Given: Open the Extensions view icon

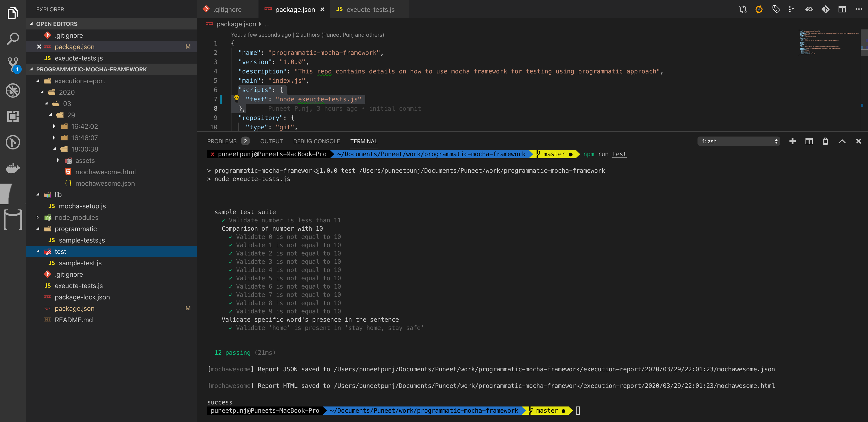Looking at the screenshot, I should (x=13, y=116).
